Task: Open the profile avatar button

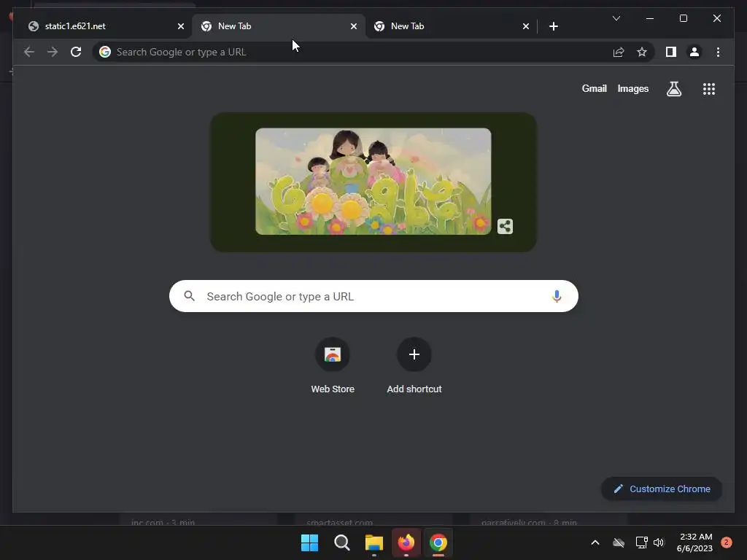Action: (x=694, y=52)
